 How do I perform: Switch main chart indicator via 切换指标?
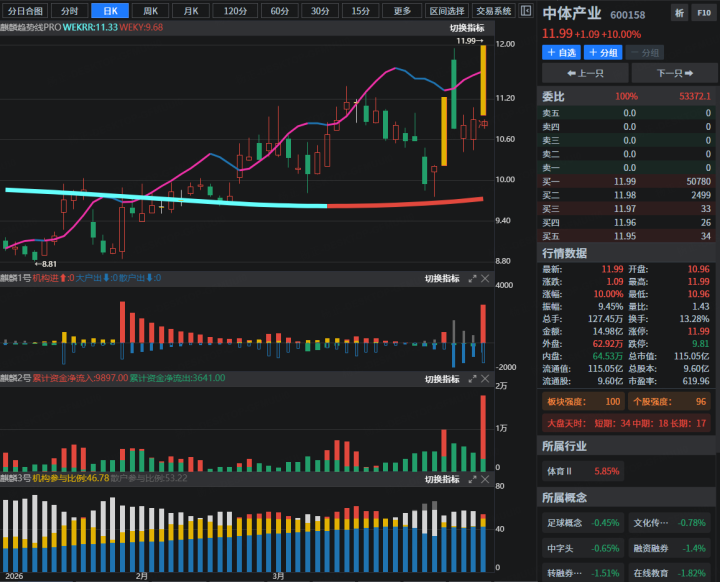tap(467, 28)
